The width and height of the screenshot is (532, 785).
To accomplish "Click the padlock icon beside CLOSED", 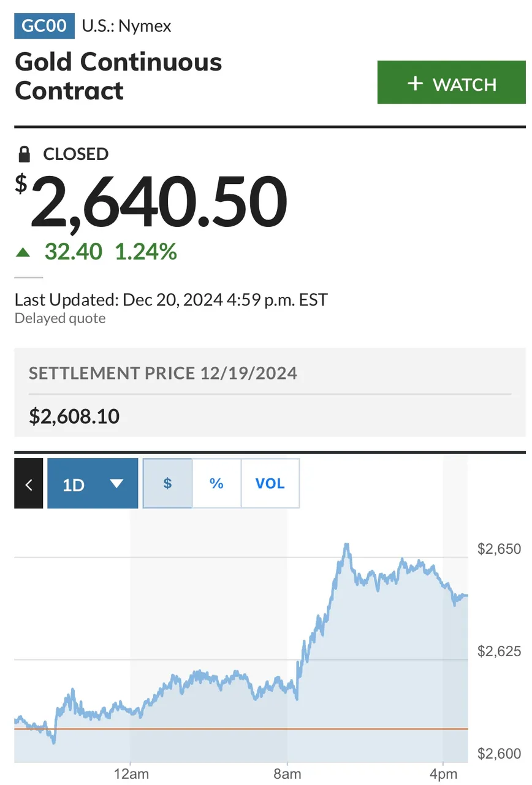I will point(24,153).
